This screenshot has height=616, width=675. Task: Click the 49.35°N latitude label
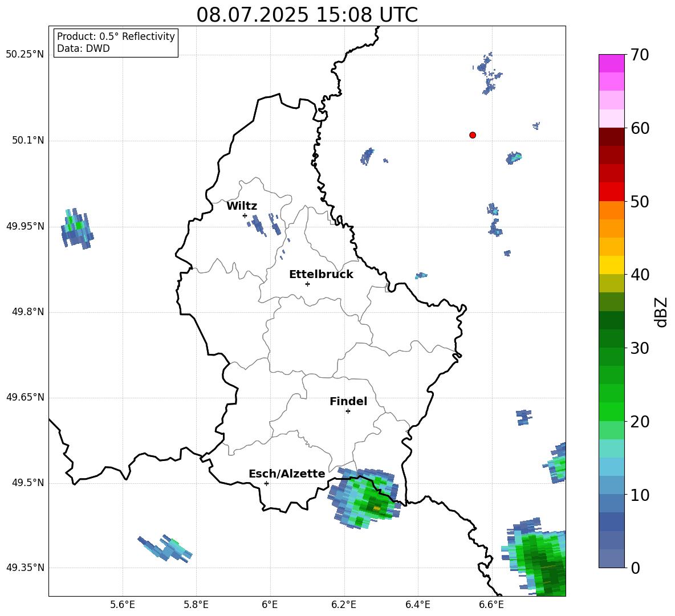pos(25,568)
